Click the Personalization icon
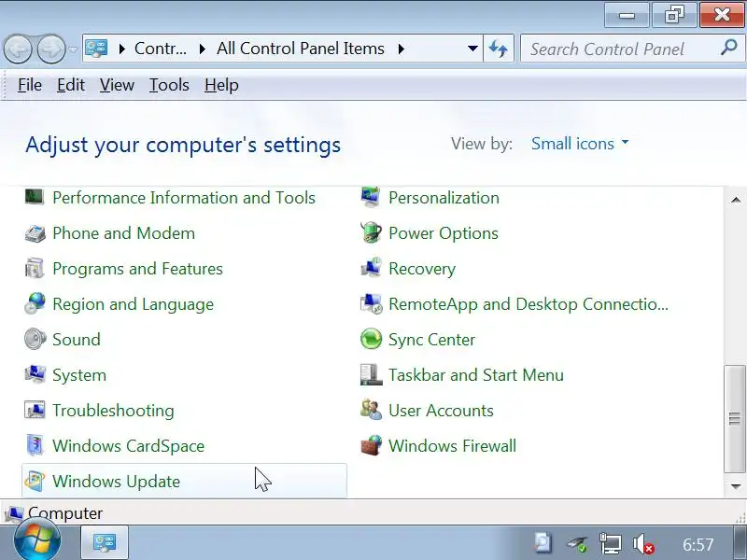Image resolution: width=747 pixels, height=560 pixels. point(371,197)
